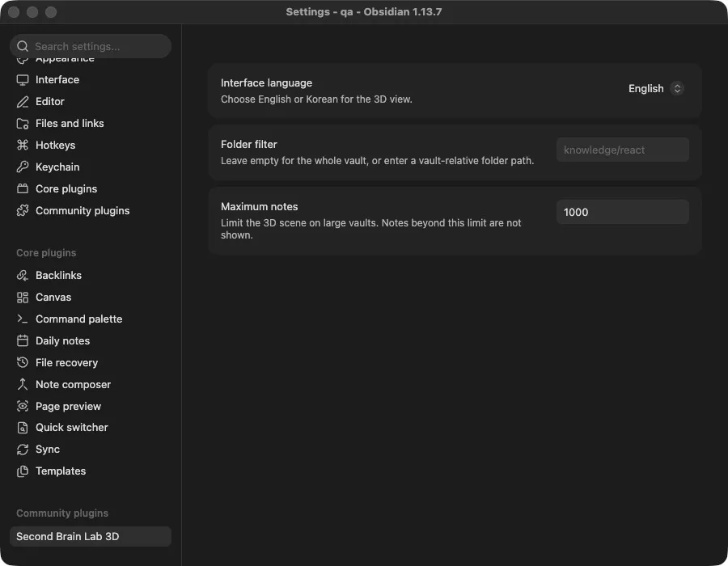This screenshot has height=566, width=728.
Task: Click the Community plugins puzzle icon
Action: tap(23, 210)
